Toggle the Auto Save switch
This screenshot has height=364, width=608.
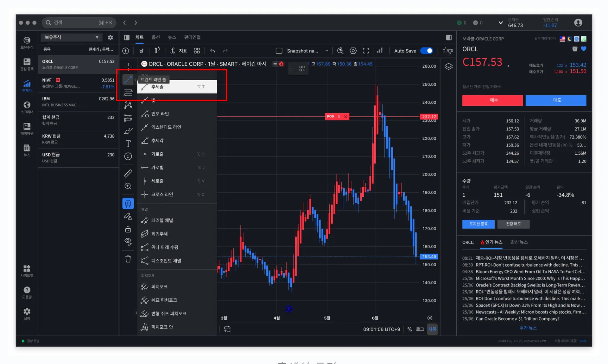tap(426, 51)
